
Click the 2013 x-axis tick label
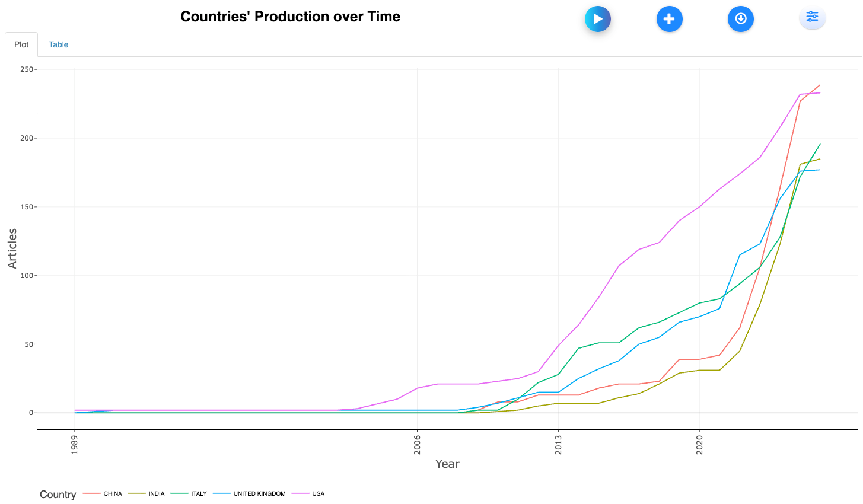558,444
